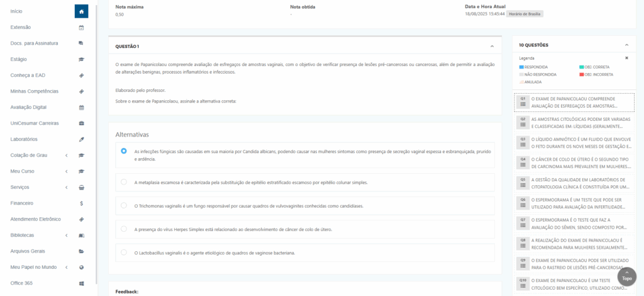644x296 pixels.
Task: Click the folder icon beside Arquivos Gerais
Action: coord(81,251)
